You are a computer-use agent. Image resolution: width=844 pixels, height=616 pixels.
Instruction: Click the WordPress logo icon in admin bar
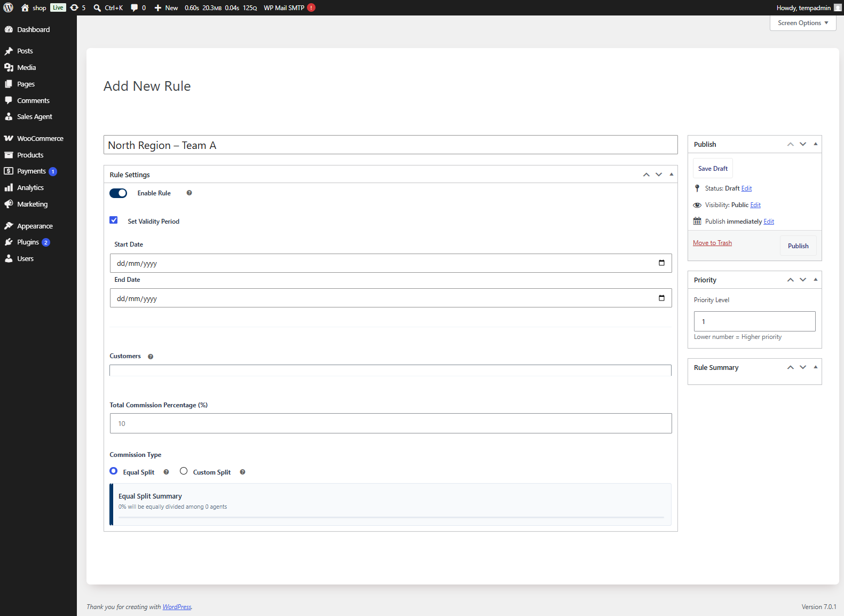coord(8,7)
